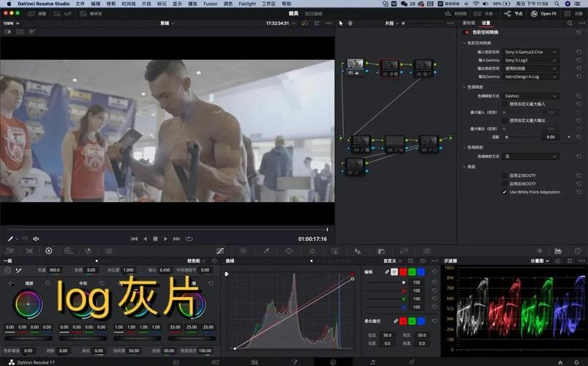Image resolution: width=588 pixels, height=366 pixels.
Task: Expand curves panel to full view icon
Action: (x=410, y=261)
